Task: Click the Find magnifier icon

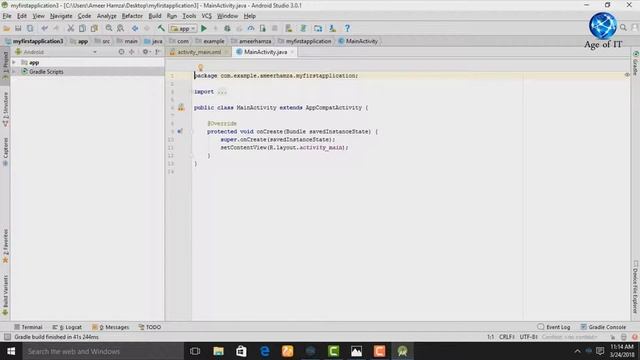Action: click(x=109, y=29)
